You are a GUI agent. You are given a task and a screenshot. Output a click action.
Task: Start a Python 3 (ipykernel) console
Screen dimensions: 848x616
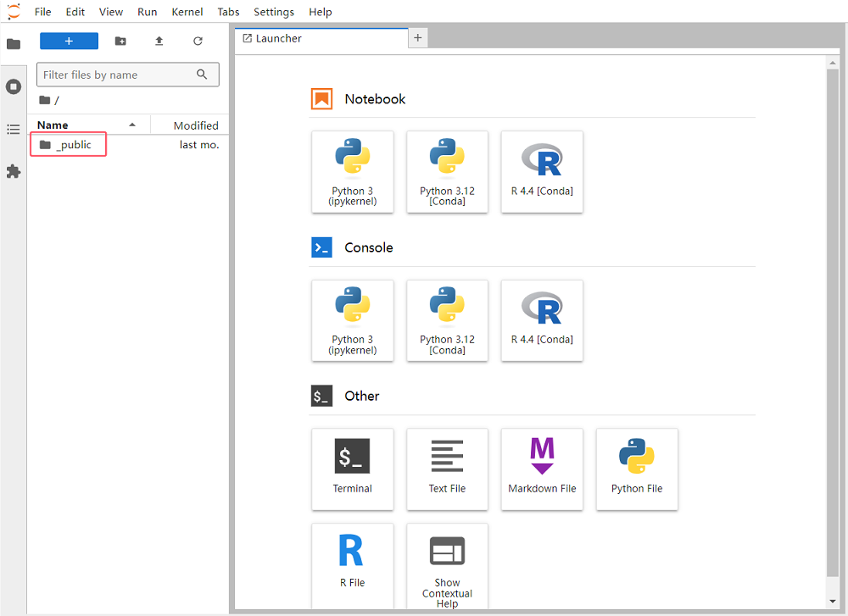click(353, 320)
